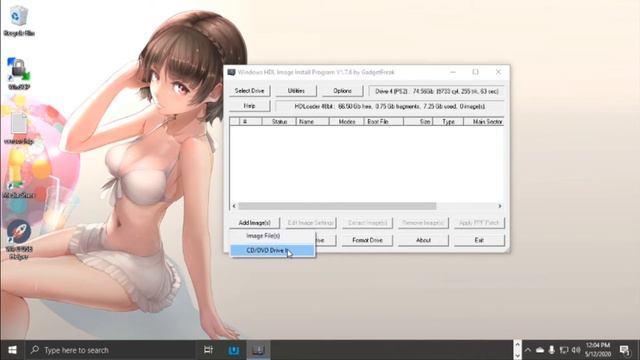Open the OneDrive cloud tray icon
This screenshot has height=360, width=640.
(540, 350)
